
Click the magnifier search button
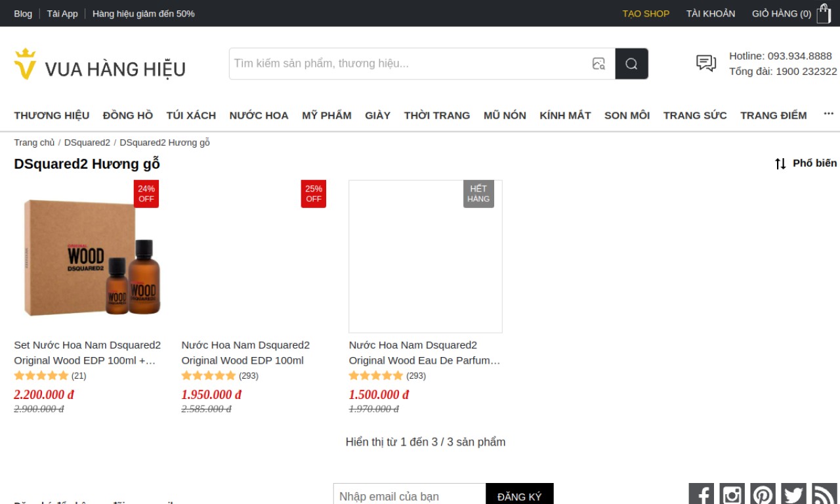click(x=631, y=64)
